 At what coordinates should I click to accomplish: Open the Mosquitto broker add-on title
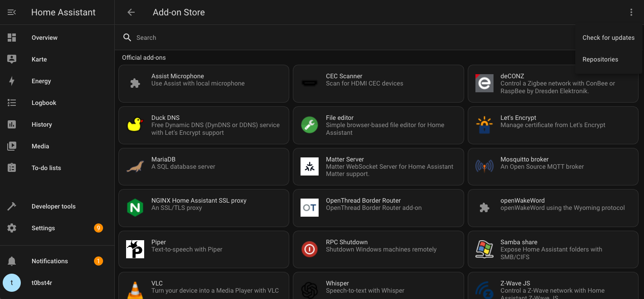[524, 159]
